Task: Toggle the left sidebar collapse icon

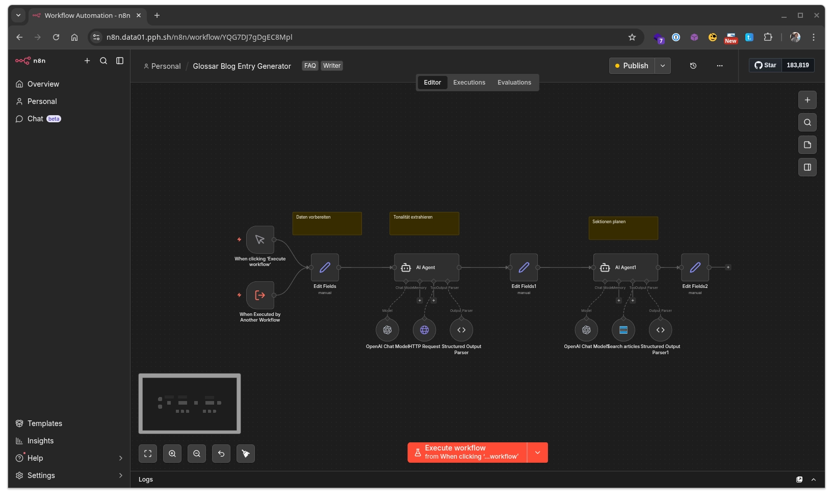Action: click(120, 61)
